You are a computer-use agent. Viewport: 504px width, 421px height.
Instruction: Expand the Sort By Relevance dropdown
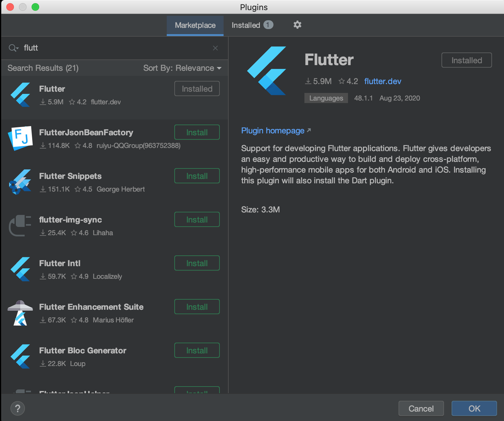click(182, 68)
